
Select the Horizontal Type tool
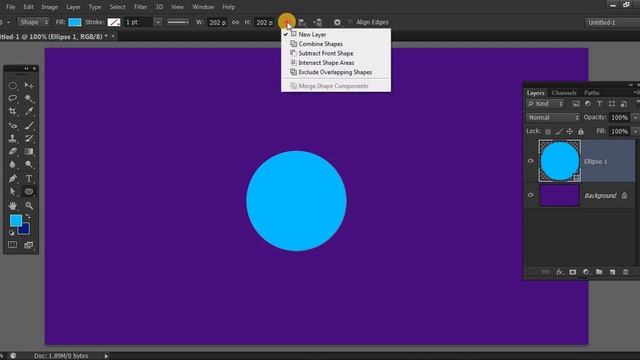pos(29,178)
